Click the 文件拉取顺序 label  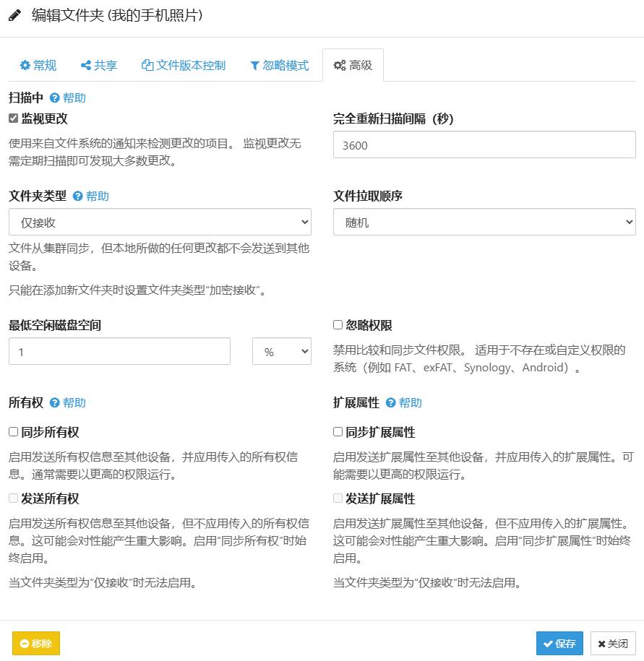click(368, 196)
